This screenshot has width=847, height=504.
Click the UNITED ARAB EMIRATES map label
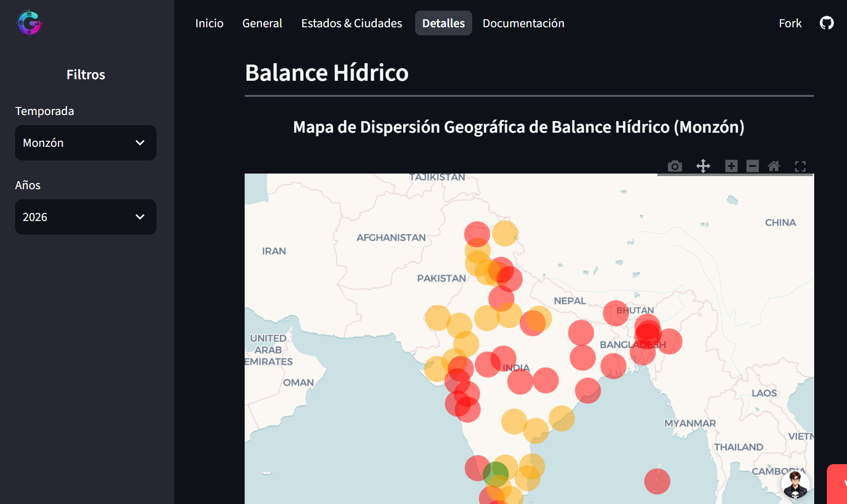[x=268, y=350]
